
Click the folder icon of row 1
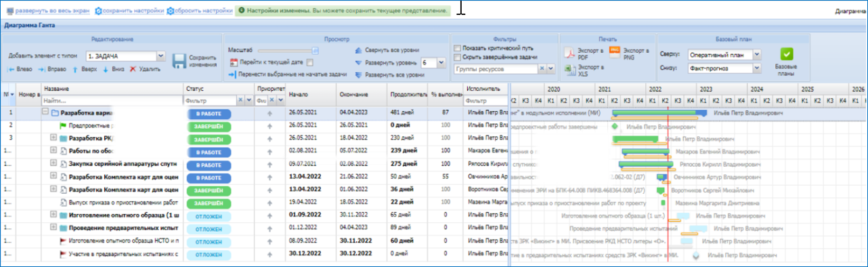pos(55,112)
